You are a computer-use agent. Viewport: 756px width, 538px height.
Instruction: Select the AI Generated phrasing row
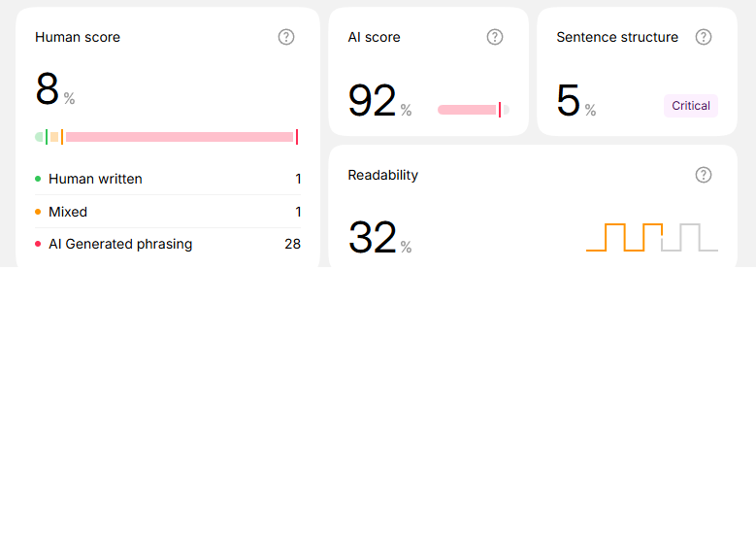click(168, 244)
